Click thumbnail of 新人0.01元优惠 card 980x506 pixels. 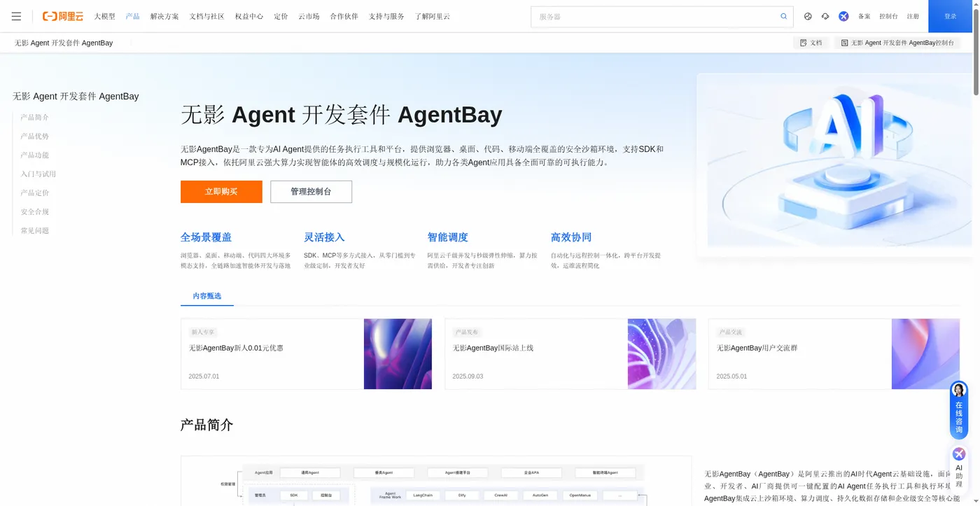(398, 354)
